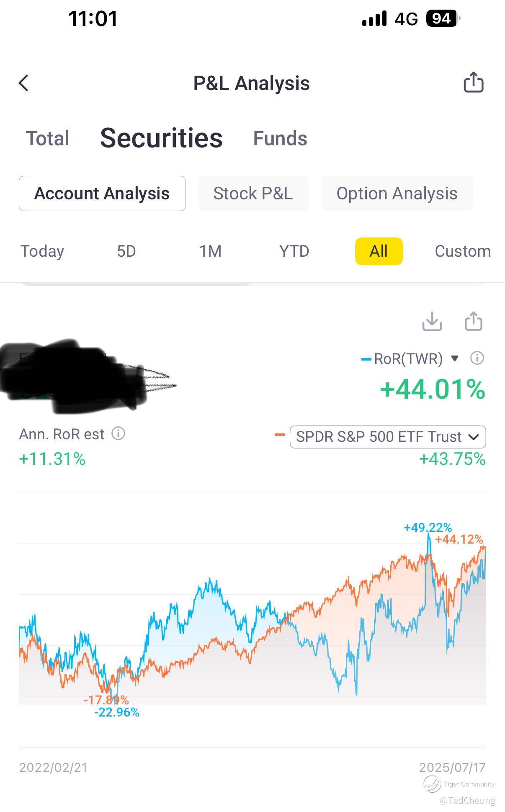Tap the download chart icon

(x=432, y=322)
